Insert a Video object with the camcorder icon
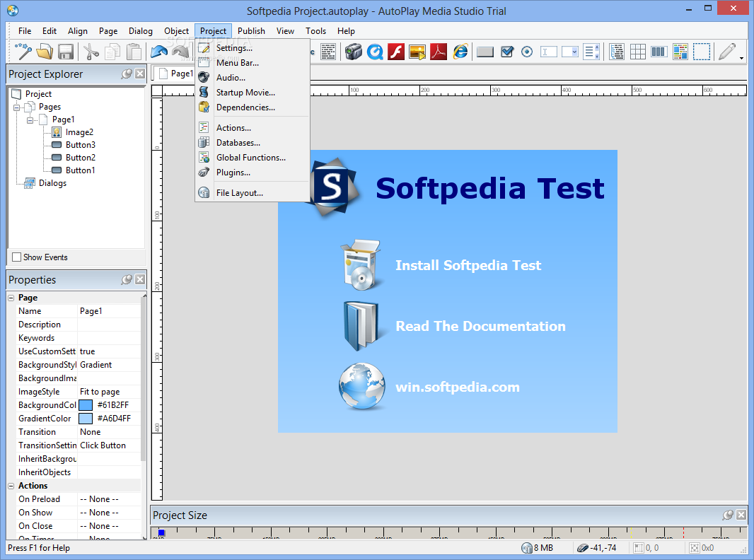 coord(354,52)
